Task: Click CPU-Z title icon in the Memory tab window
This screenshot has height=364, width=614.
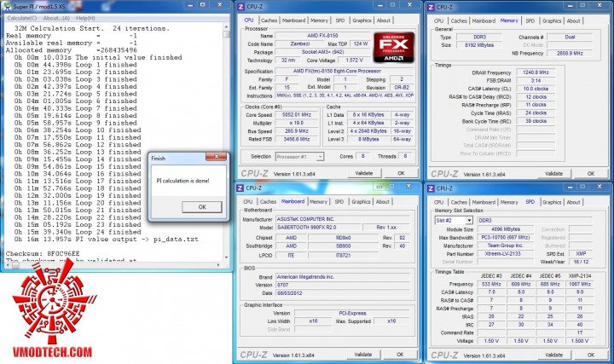Action: tap(432, 7)
